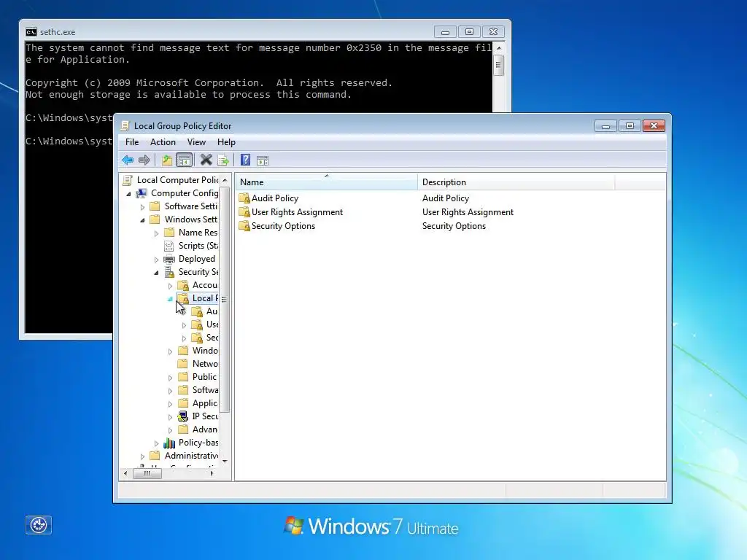Minimize the Local Group Policy Editor
This screenshot has height=560, width=747.
(x=605, y=125)
